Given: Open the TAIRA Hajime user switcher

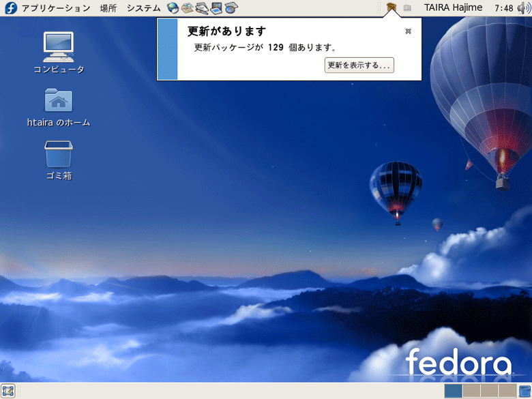Looking at the screenshot, I should point(453,8).
